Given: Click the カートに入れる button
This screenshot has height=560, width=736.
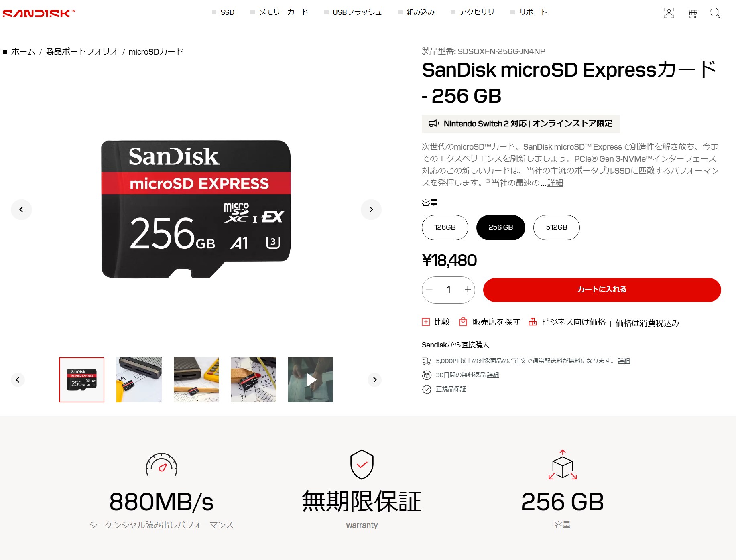Looking at the screenshot, I should 602,290.
